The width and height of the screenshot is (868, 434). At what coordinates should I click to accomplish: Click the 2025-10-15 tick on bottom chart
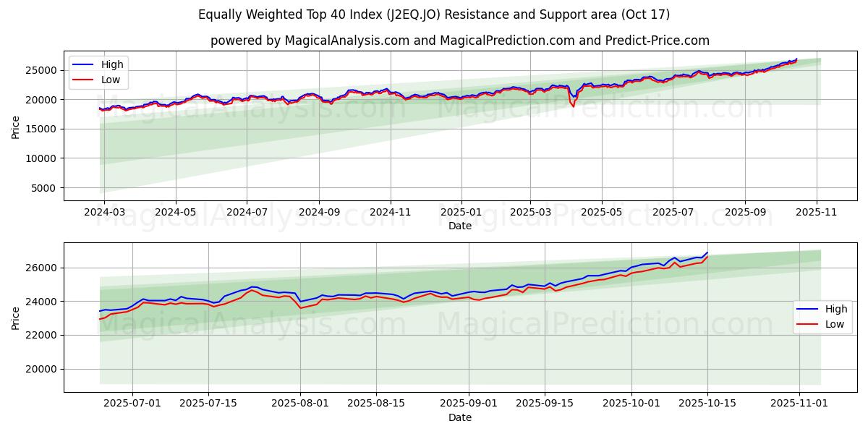(x=707, y=404)
